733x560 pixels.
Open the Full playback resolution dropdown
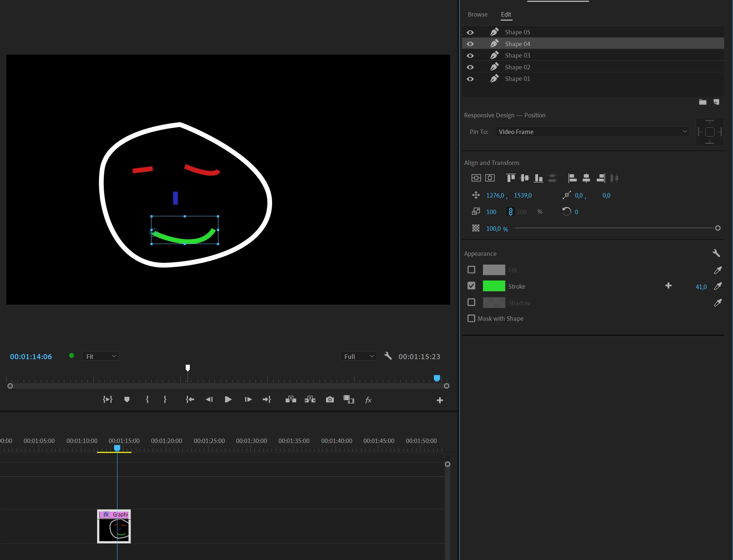pyautogui.click(x=359, y=356)
